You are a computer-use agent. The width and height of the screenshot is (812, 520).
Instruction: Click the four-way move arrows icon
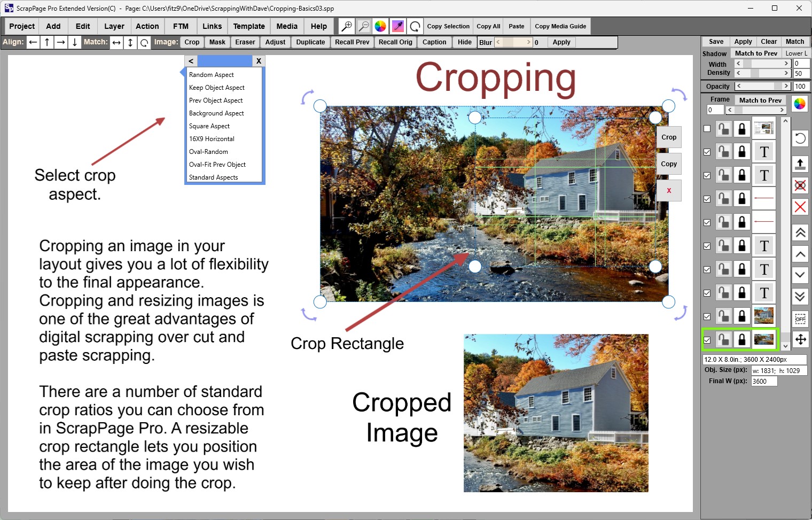click(x=800, y=339)
